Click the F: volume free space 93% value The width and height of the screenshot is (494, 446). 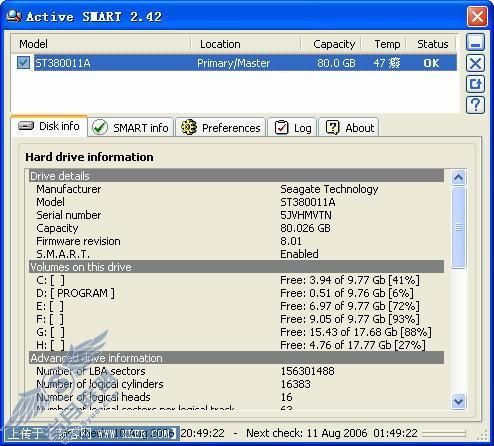(350, 319)
